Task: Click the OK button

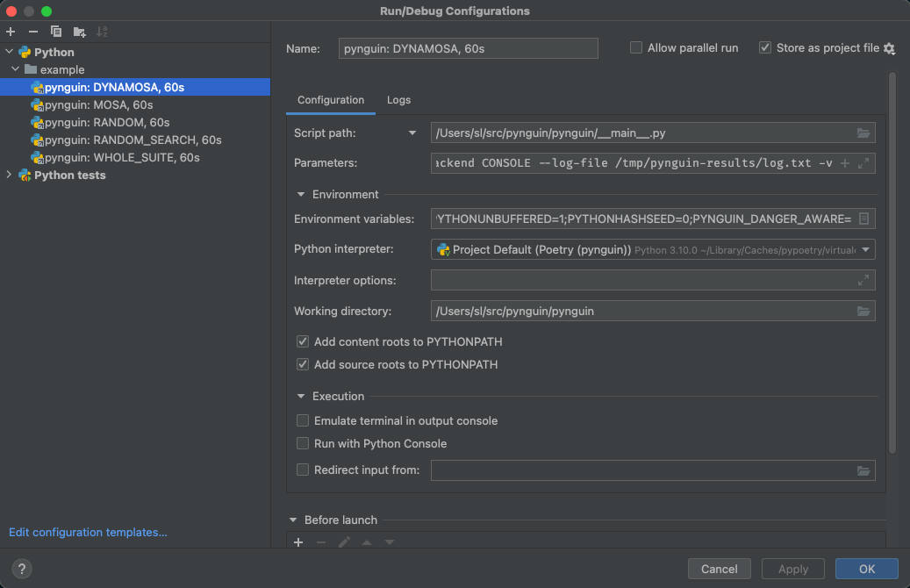Action: coord(866,569)
